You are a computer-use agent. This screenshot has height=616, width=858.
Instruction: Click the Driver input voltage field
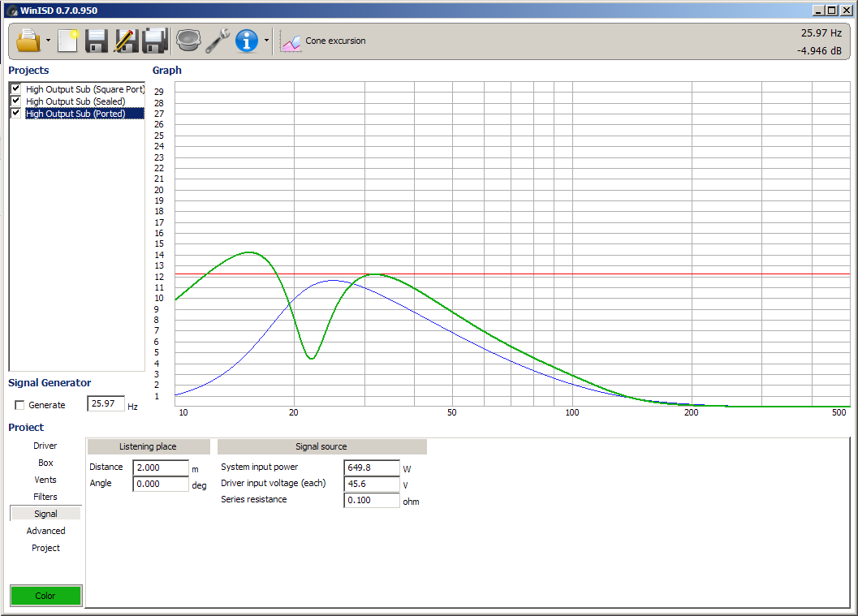(x=372, y=485)
